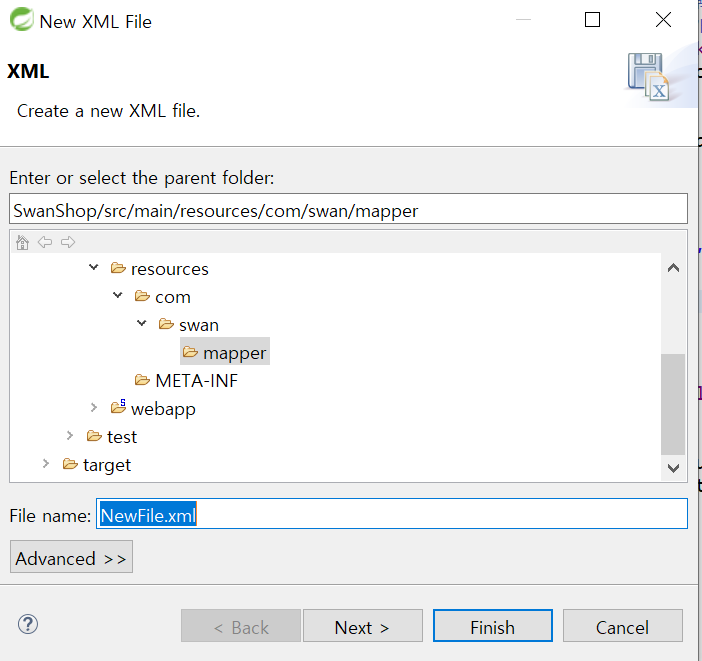Click the Home icon in folder navigation
This screenshot has width=702, height=661.
pos(22,242)
